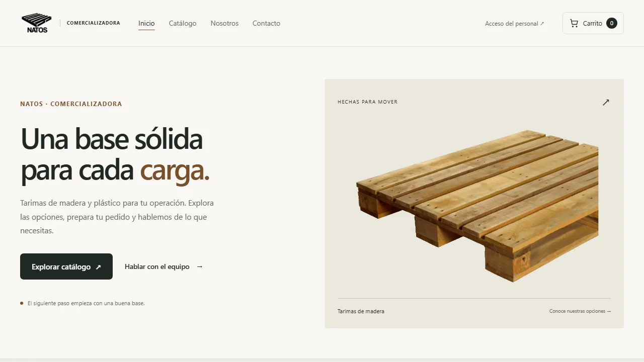Click the NATOS pallet logo

[37, 23]
